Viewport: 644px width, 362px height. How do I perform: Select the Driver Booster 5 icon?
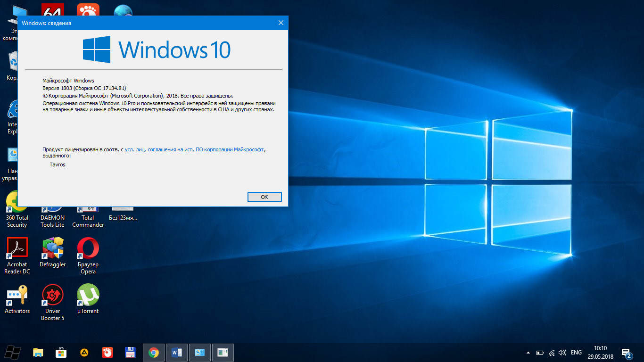[x=53, y=303]
